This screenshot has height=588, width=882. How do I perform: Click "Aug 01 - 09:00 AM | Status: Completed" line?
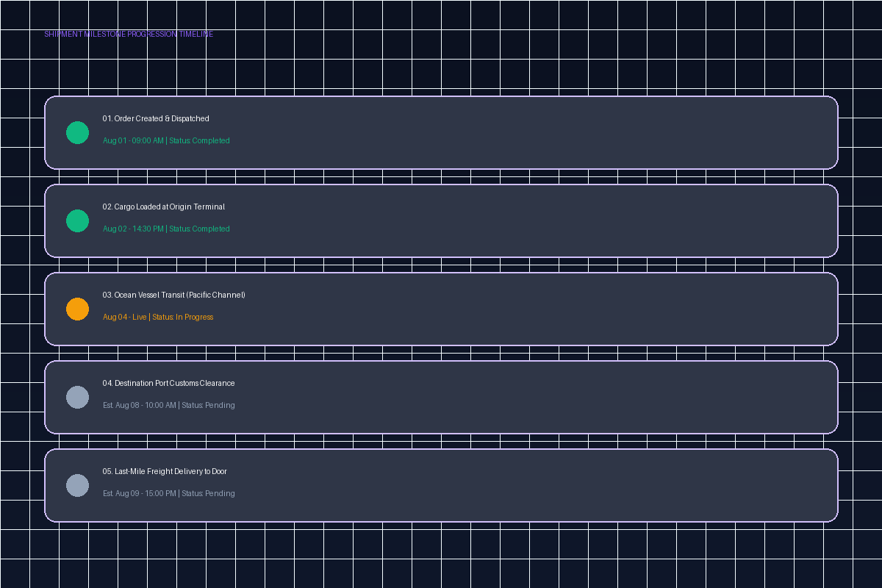click(166, 140)
